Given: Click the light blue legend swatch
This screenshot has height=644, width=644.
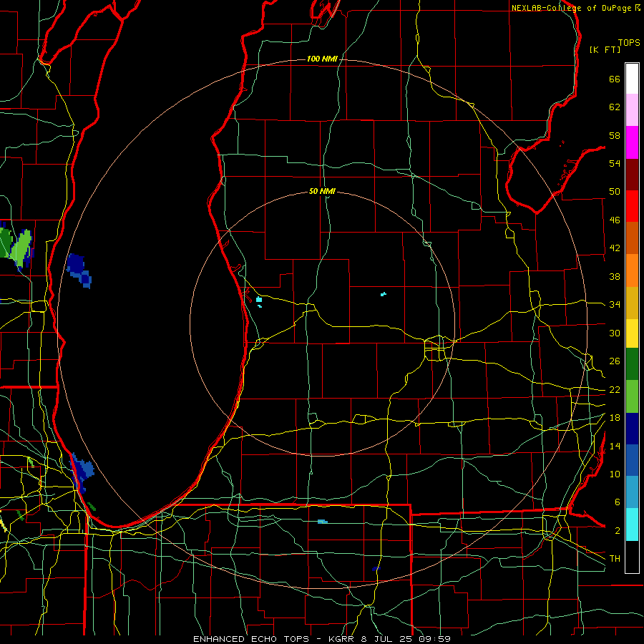Looking at the screenshot, I should (632, 492).
